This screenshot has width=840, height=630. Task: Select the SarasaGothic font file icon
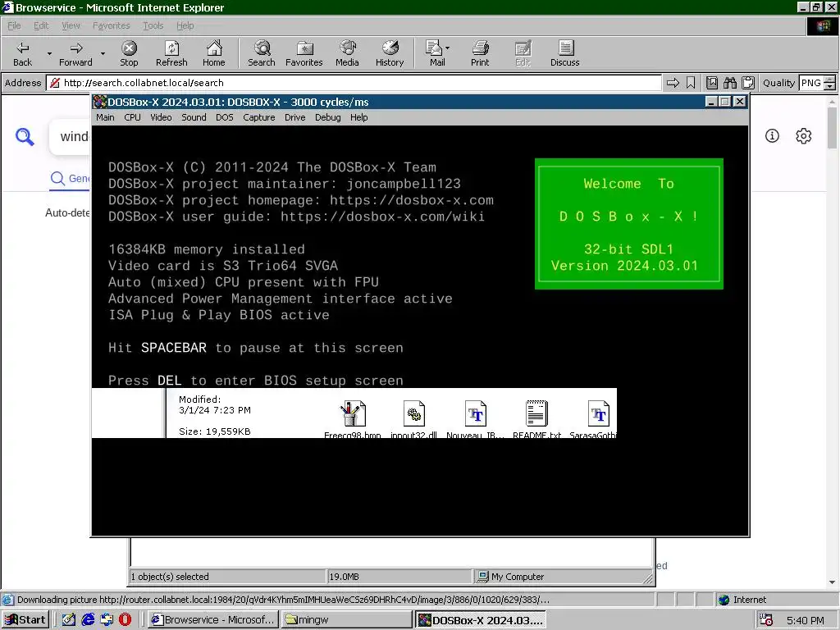pos(598,414)
